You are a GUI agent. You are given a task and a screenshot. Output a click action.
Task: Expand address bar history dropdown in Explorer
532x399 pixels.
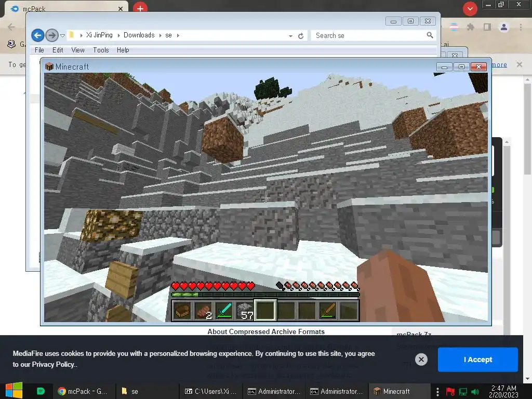point(290,36)
